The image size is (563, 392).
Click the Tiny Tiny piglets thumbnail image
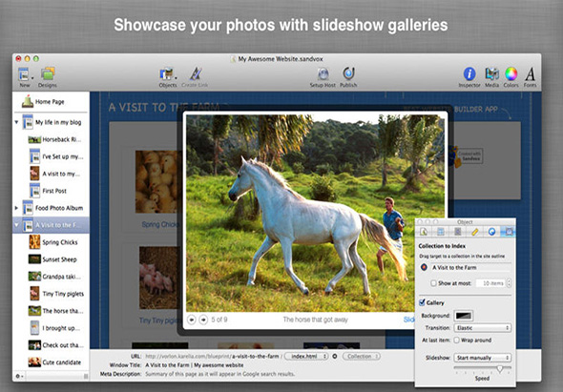click(158, 278)
